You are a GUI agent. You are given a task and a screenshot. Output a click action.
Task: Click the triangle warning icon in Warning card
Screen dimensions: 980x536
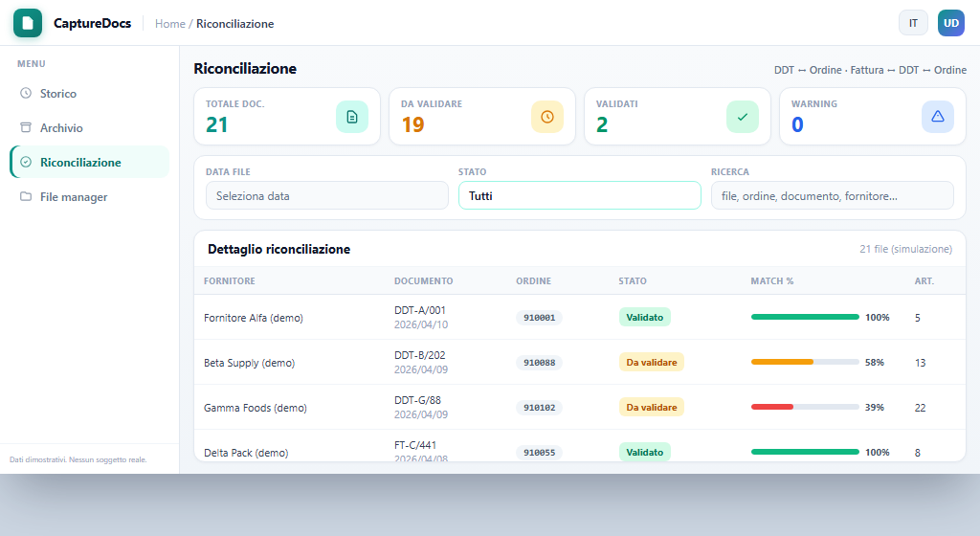pyautogui.click(x=938, y=117)
